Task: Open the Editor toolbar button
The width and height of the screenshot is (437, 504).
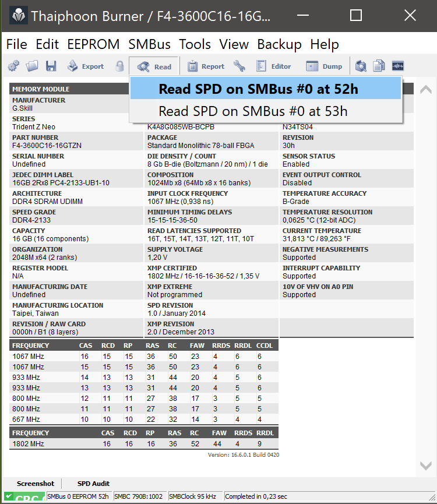Action: 273,66
